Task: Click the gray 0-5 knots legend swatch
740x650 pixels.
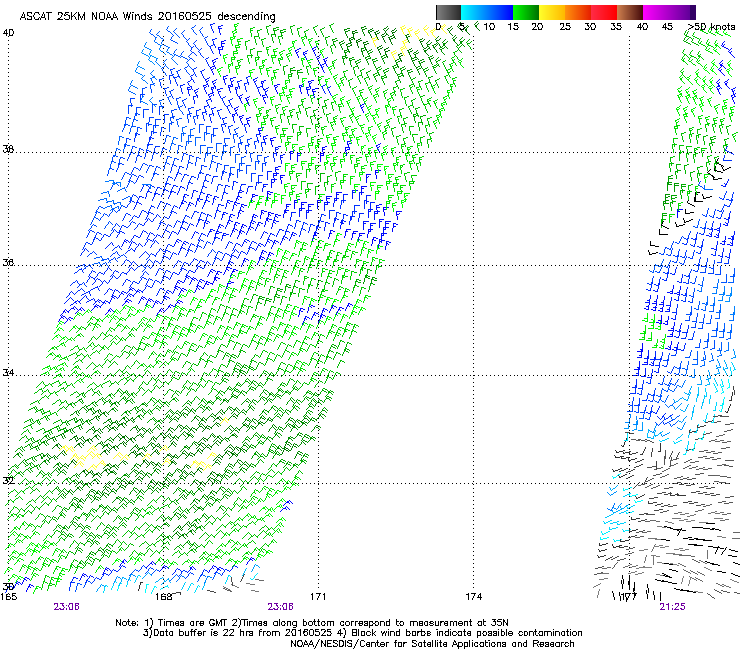Action: (448, 12)
